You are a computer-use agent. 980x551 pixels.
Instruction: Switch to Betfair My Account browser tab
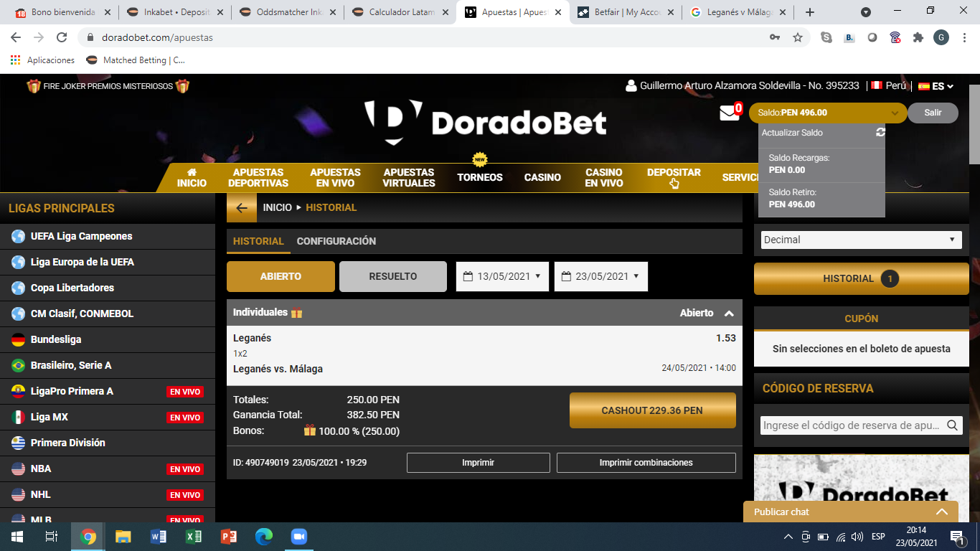626,12
